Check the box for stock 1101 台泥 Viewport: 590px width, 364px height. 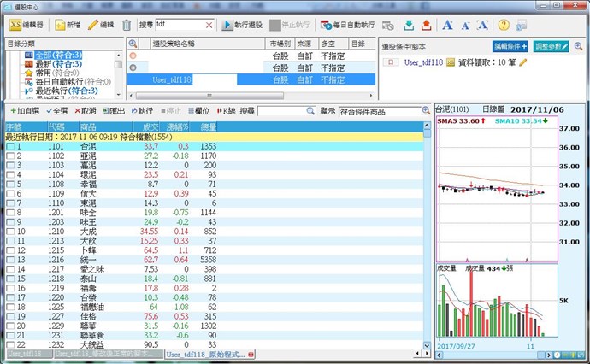coord(10,147)
